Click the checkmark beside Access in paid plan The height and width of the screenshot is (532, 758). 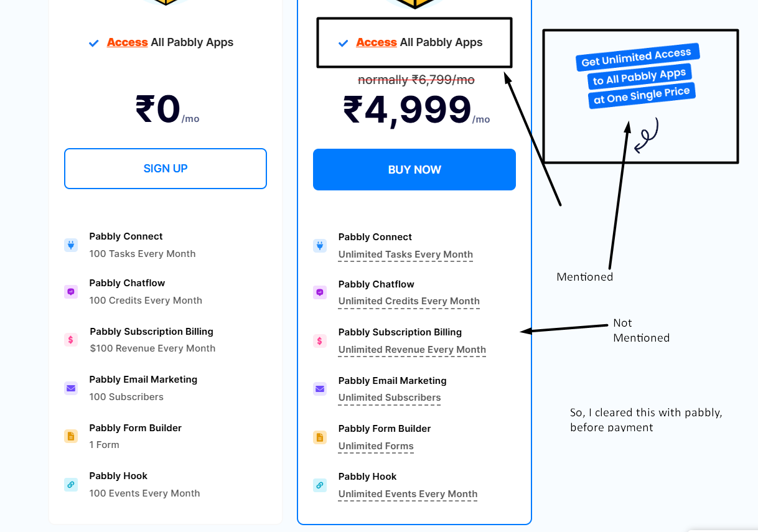(x=343, y=43)
